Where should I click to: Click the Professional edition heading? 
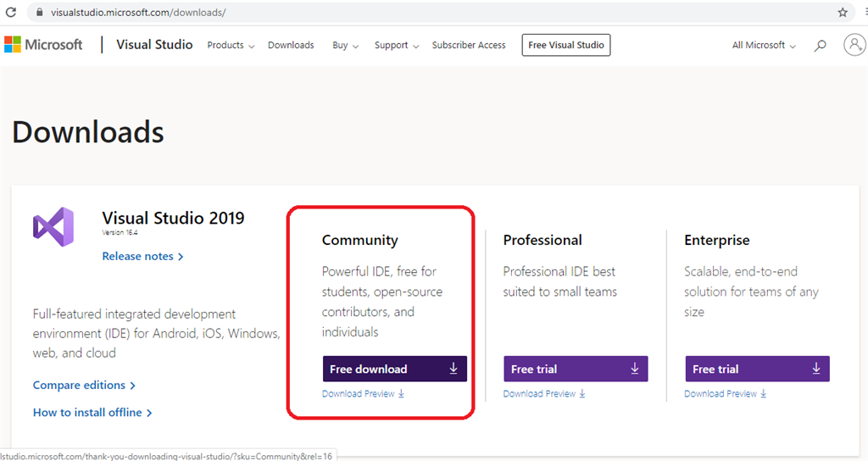pyautogui.click(x=542, y=240)
